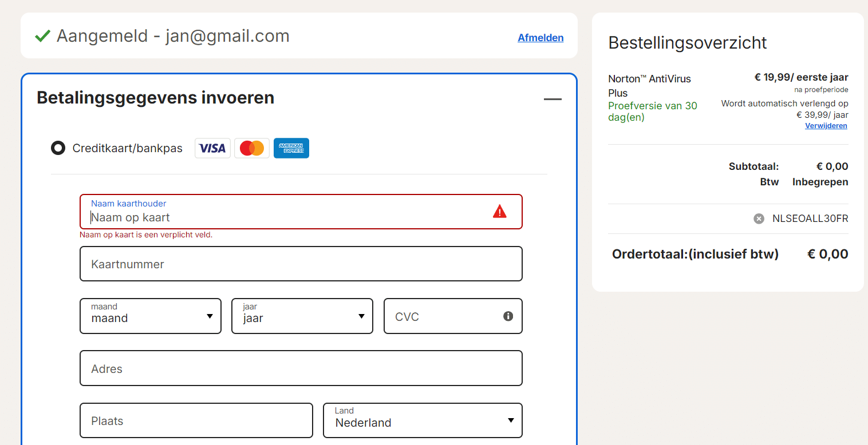The image size is (868, 445).
Task: Click the Subtotaal '€ 0,00' value
Action: 832,167
